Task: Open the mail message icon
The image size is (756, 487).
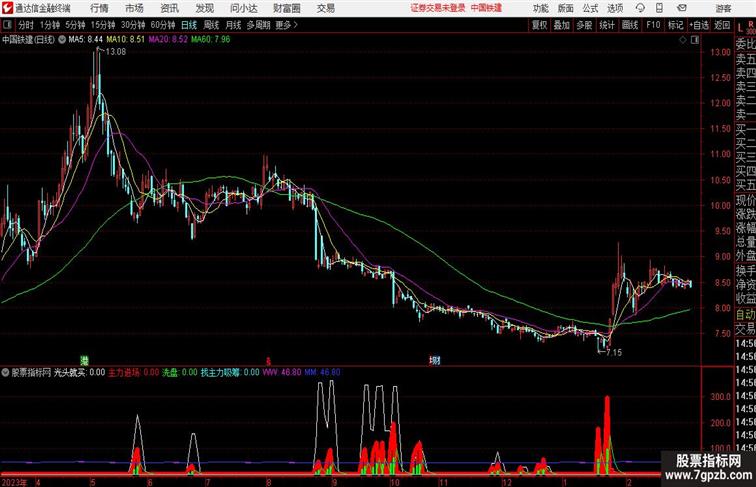Action: [682, 8]
